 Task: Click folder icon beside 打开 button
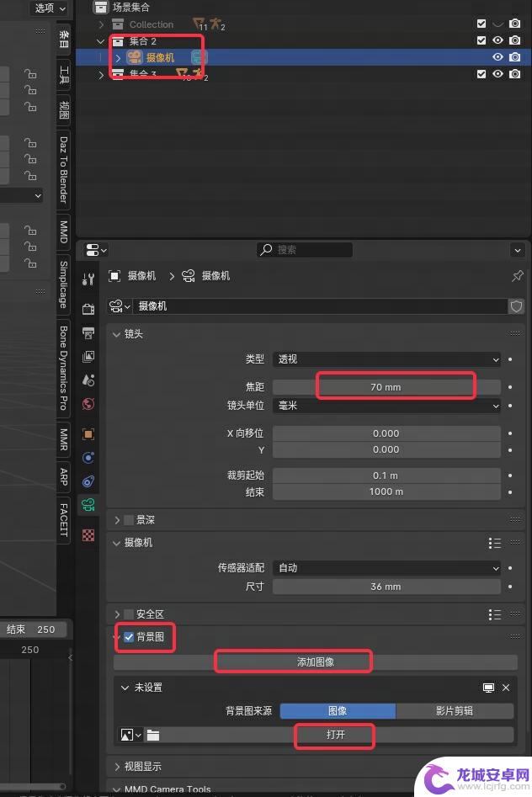click(x=153, y=735)
